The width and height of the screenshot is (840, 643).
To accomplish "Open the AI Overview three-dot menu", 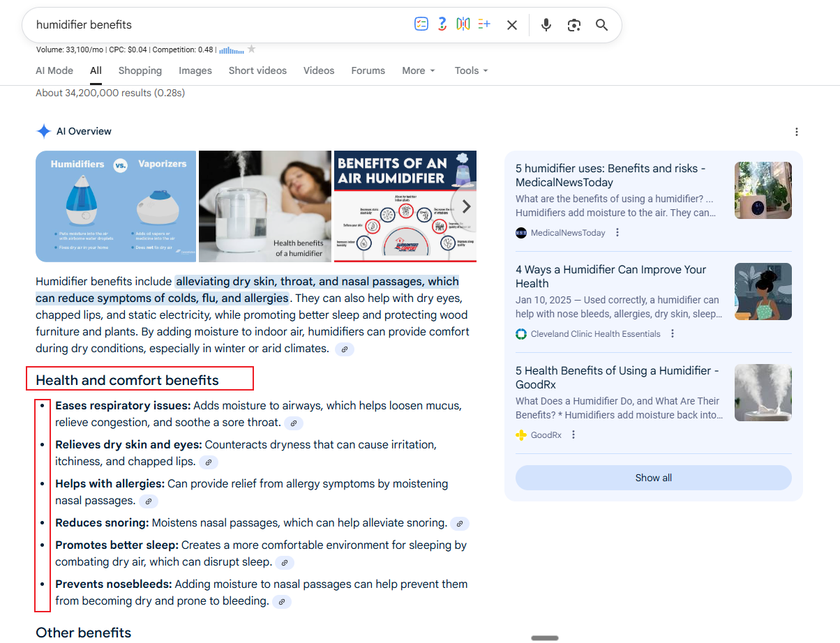I will pos(797,132).
